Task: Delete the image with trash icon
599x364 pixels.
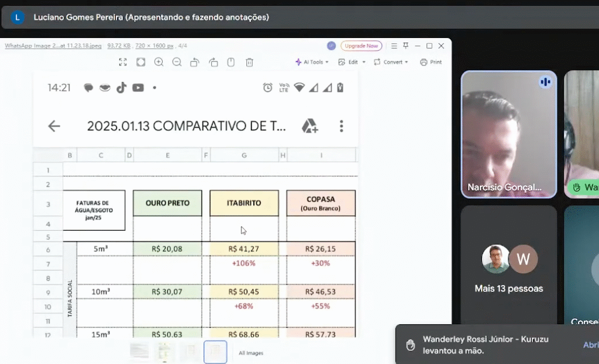Action: pyautogui.click(x=249, y=62)
